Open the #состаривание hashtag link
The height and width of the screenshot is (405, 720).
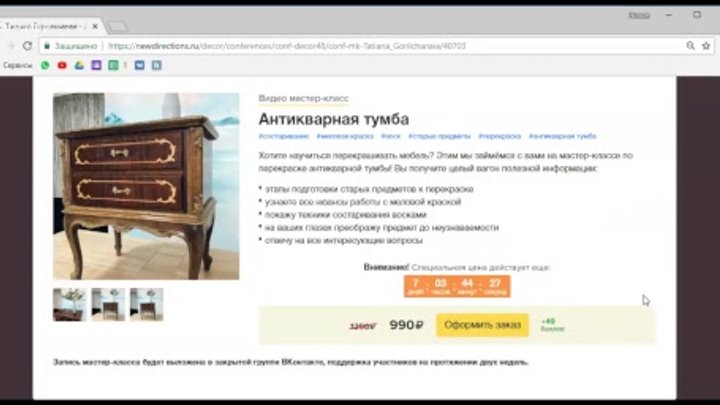(284, 136)
